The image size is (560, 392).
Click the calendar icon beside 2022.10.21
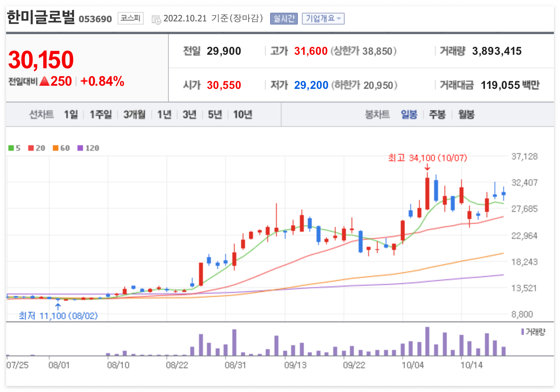coord(156,19)
